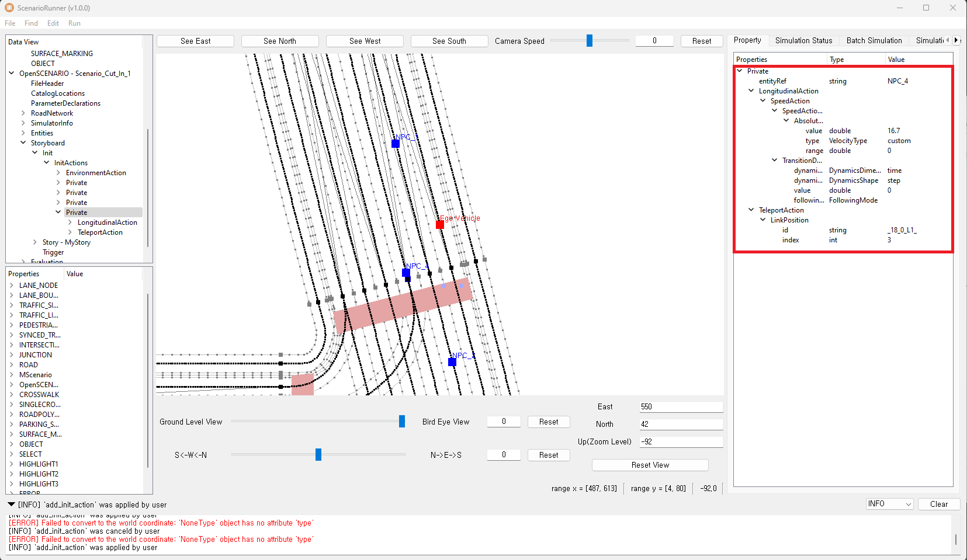This screenshot has height=560, width=967.
Task: Collapse the Storyboard tree node
Action: pos(23,143)
